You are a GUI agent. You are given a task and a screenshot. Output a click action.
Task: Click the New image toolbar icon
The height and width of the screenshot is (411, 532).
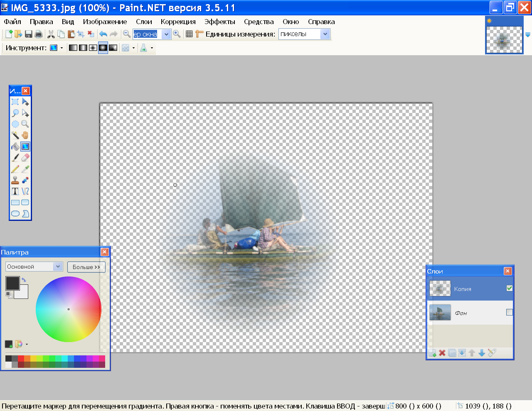9,34
